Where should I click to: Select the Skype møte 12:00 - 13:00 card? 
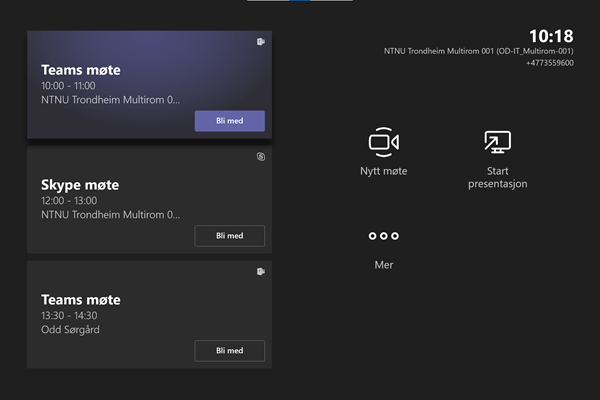click(149, 199)
